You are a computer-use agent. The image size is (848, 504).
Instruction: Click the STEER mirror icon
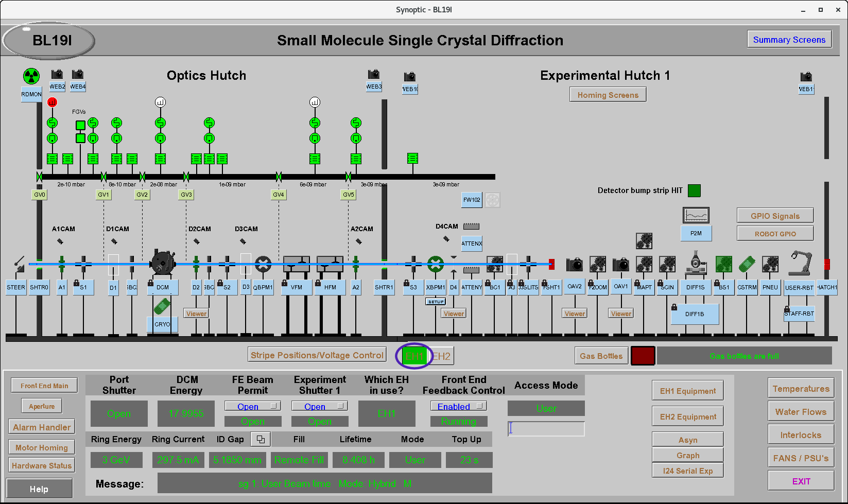(19, 264)
